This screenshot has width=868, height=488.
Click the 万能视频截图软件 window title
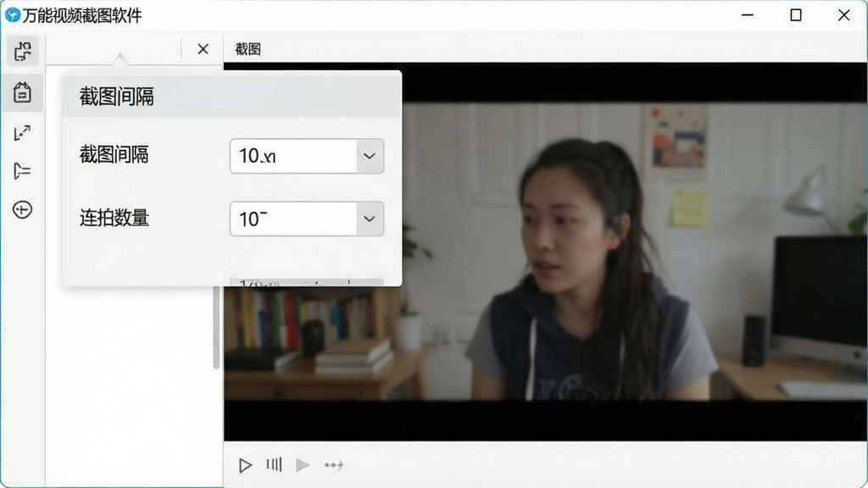(82, 15)
